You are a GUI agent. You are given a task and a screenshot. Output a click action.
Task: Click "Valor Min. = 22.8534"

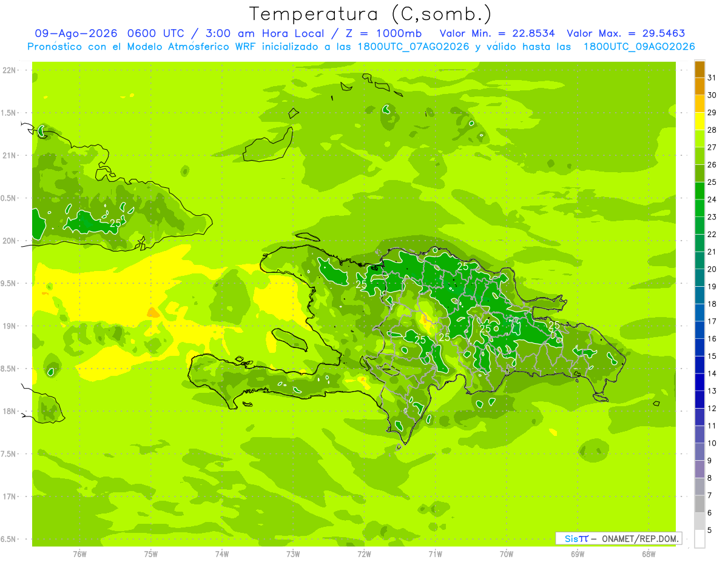[497, 34]
